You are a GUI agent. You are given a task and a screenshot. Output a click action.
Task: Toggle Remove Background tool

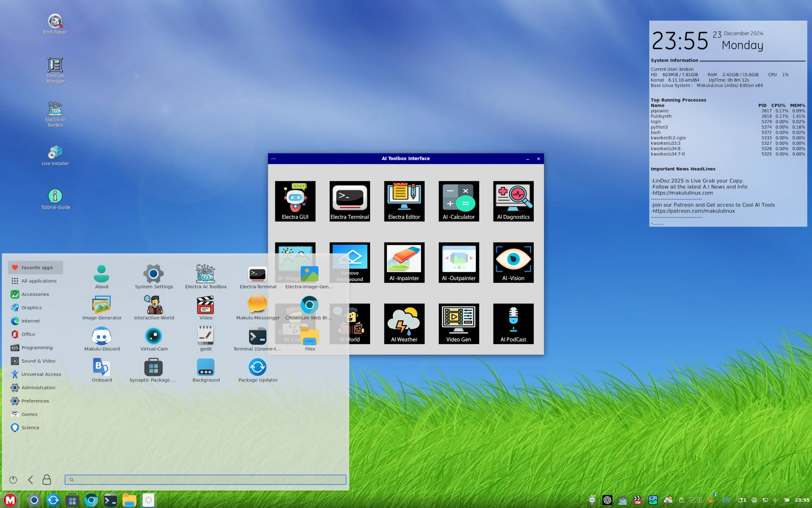coord(350,262)
